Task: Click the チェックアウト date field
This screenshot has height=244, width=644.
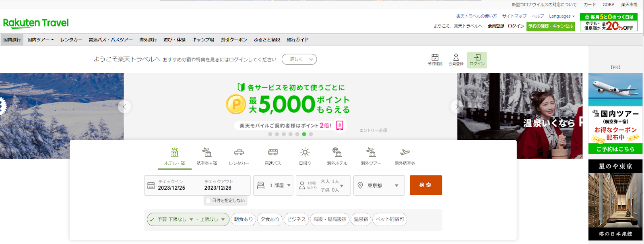Action: [219, 185]
